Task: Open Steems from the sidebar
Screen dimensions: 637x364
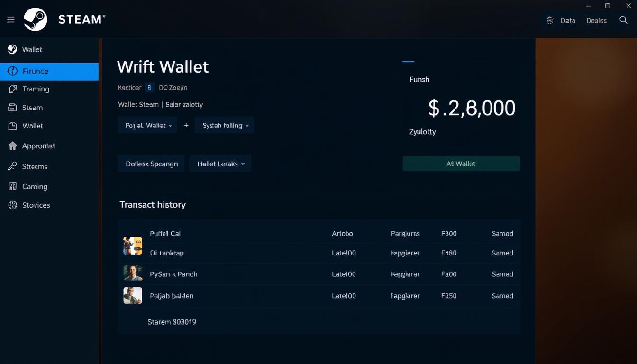Action: point(35,166)
